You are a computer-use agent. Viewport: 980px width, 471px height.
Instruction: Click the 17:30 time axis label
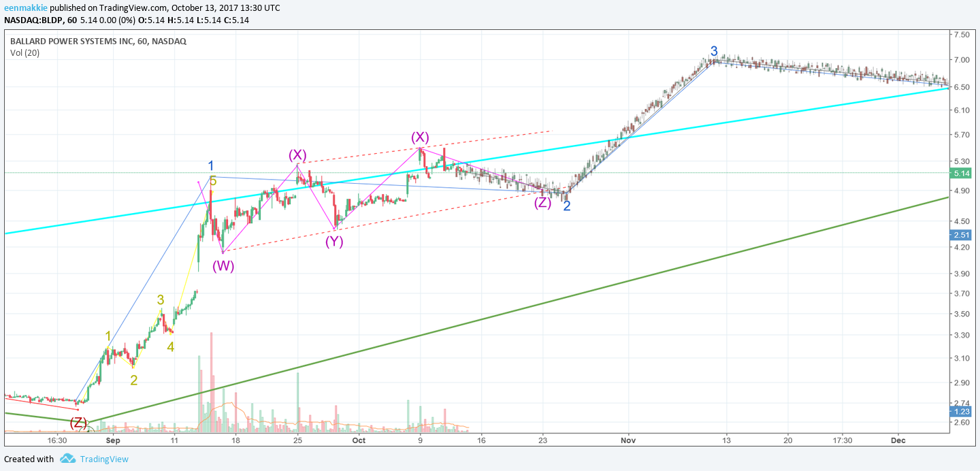click(x=843, y=440)
